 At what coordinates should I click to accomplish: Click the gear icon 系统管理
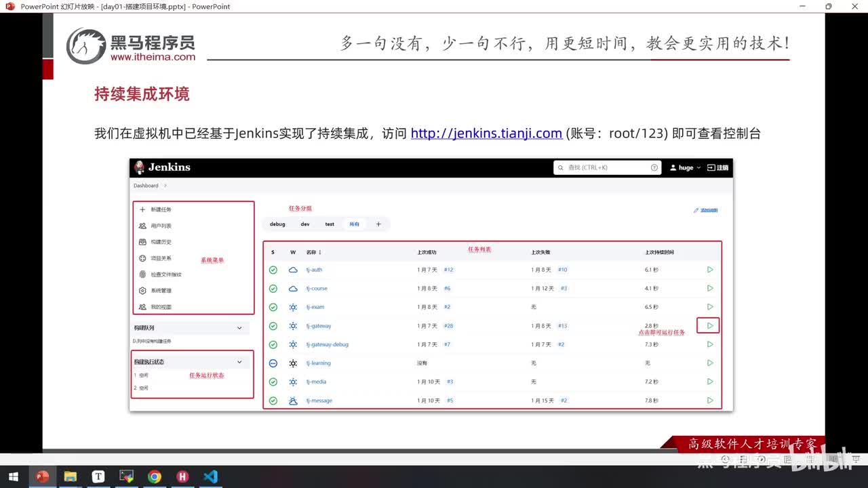[x=142, y=291]
